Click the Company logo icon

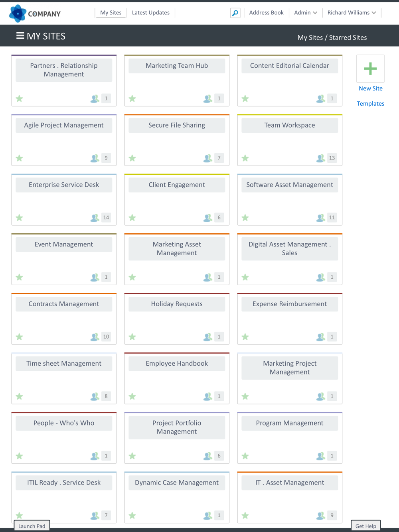coord(18,14)
